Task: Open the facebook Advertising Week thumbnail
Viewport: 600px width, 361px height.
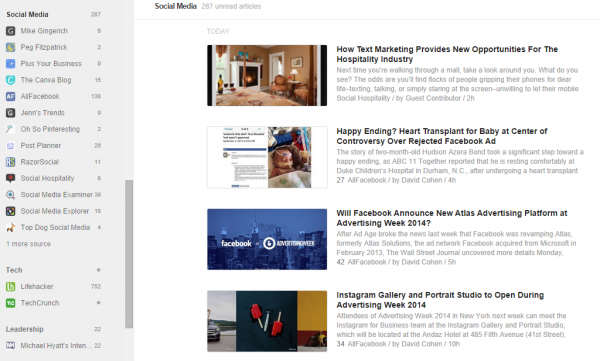Action: point(267,239)
